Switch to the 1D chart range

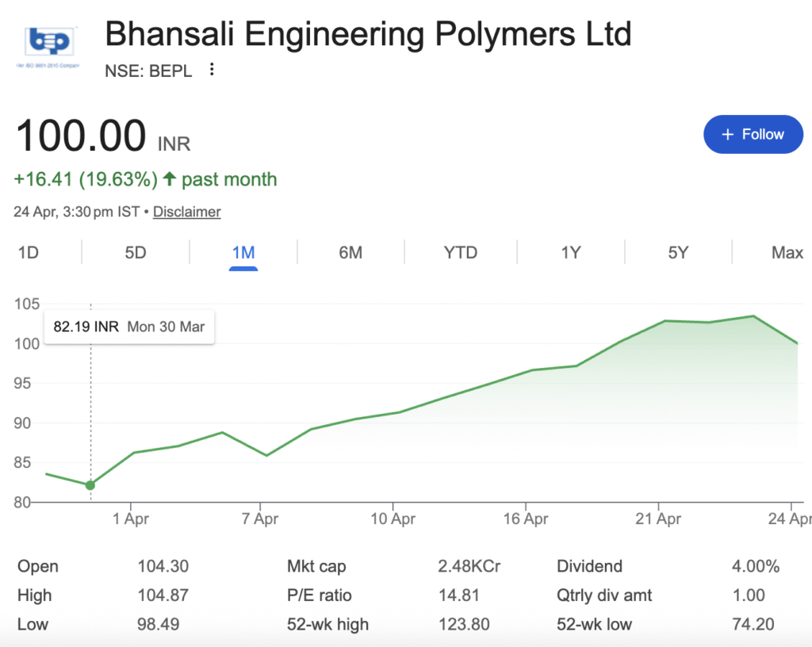(29, 253)
